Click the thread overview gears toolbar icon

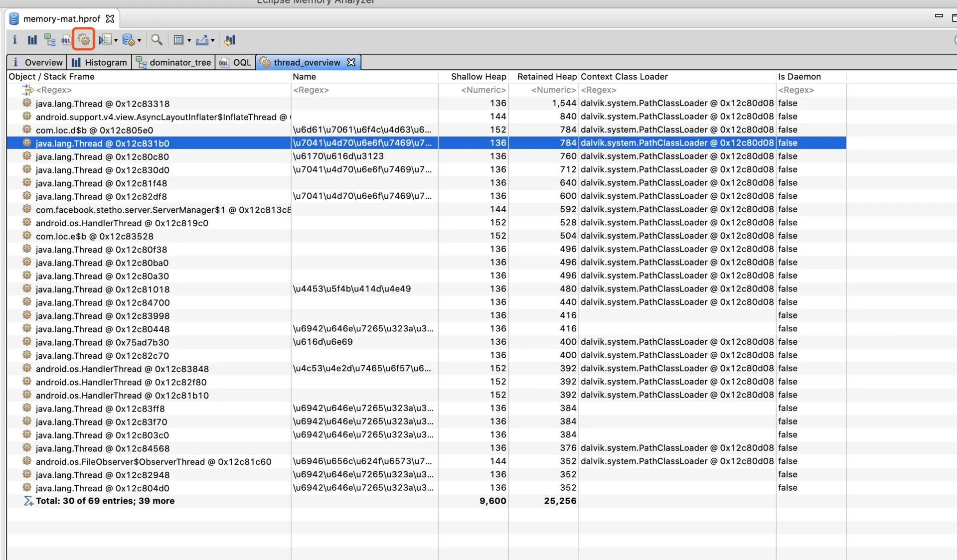coord(84,40)
